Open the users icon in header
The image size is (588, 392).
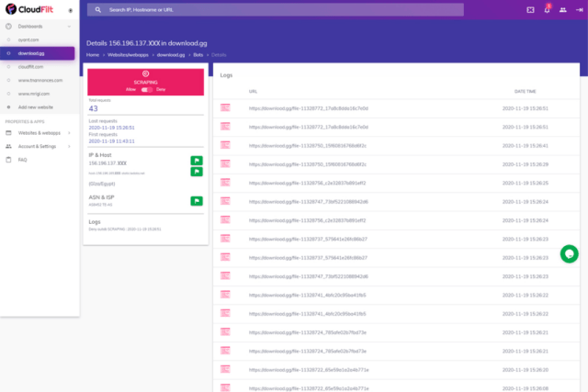[x=561, y=10]
